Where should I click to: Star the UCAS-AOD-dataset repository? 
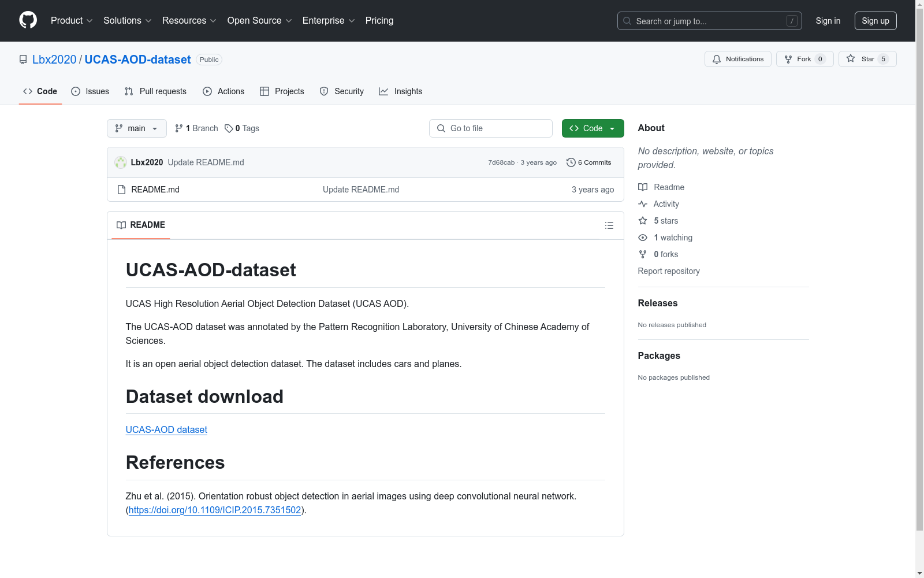click(x=866, y=58)
